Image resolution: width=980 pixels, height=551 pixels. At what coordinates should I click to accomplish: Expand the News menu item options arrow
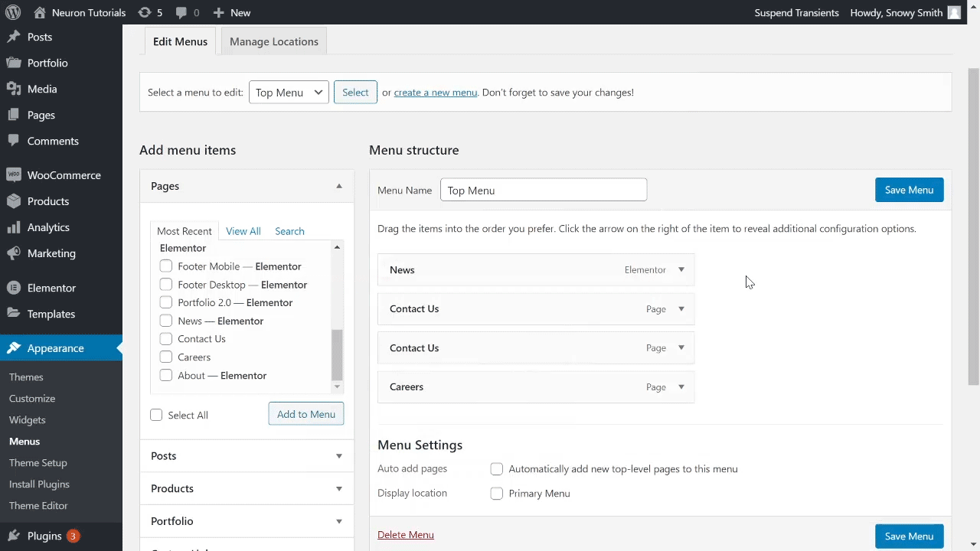681,269
